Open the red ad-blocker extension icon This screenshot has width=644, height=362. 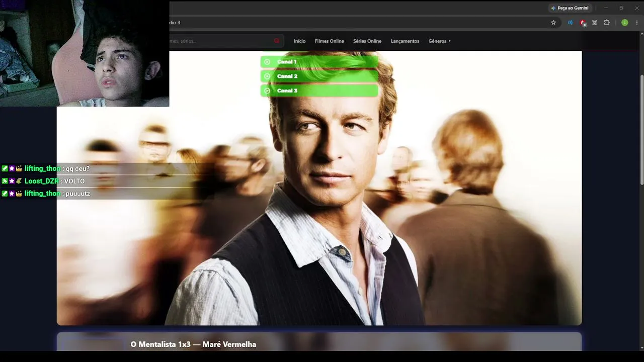pyautogui.click(x=583, y=23)
